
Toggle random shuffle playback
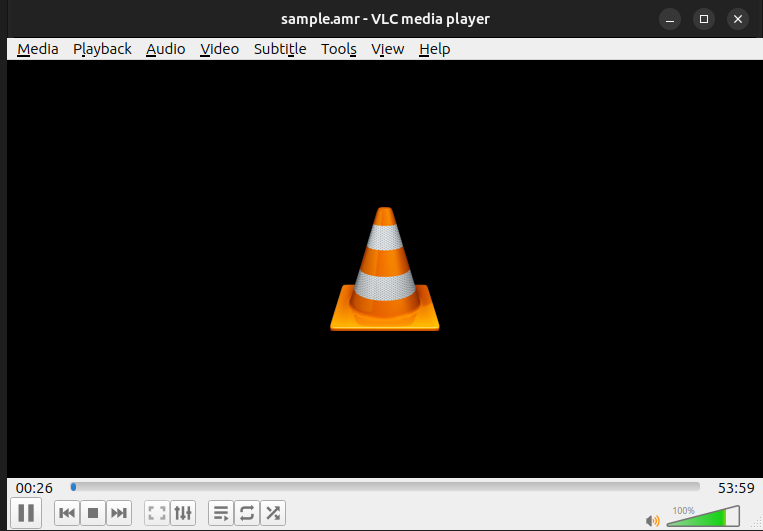[x=273, y=513]
